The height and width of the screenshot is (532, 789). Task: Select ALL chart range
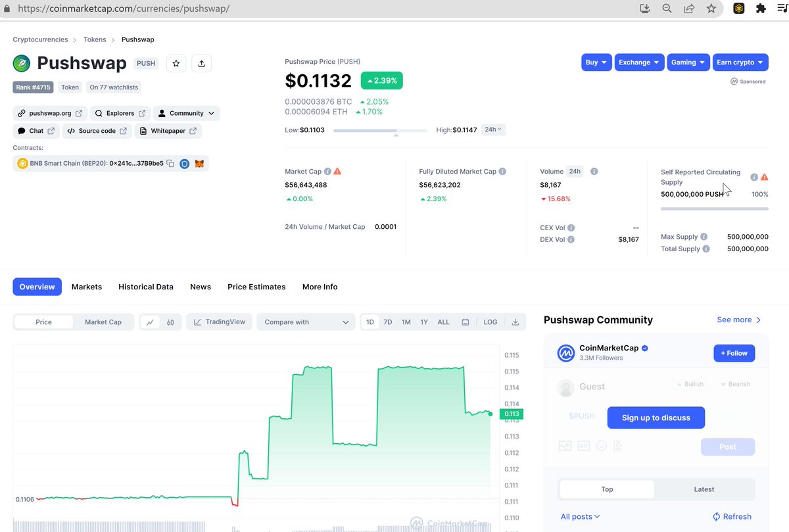pos(444,322)
